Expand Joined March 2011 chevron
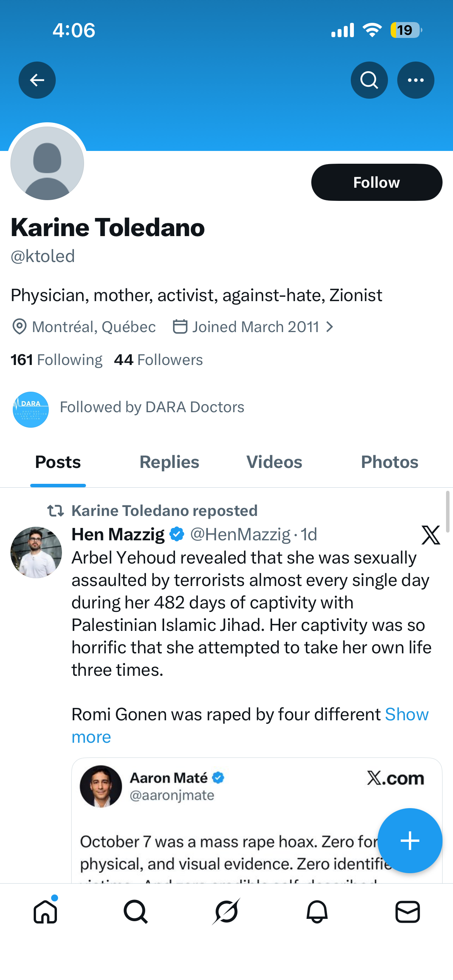Viewport: 453px width, 980px height. click(329, 327)
